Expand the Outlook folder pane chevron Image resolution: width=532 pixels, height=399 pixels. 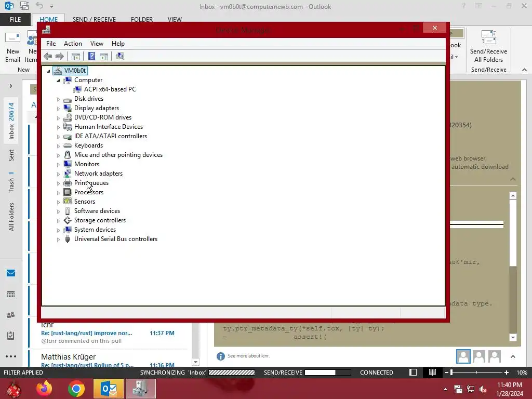pos(11,86)
